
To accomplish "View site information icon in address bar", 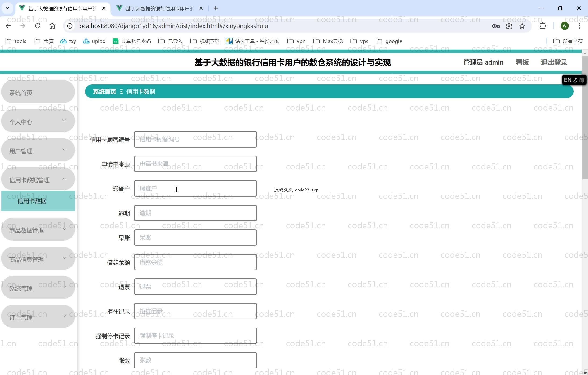I will point(70,26).
